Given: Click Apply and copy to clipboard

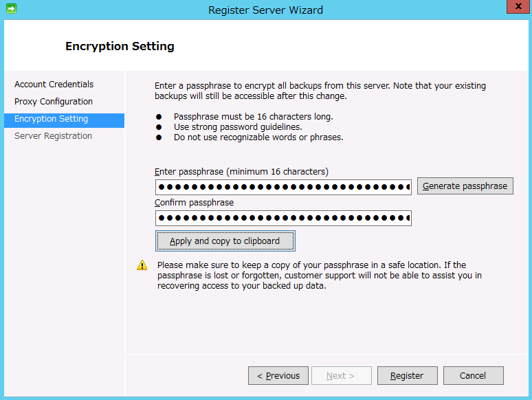Looking at the screenshot, I should click(225, 241).
